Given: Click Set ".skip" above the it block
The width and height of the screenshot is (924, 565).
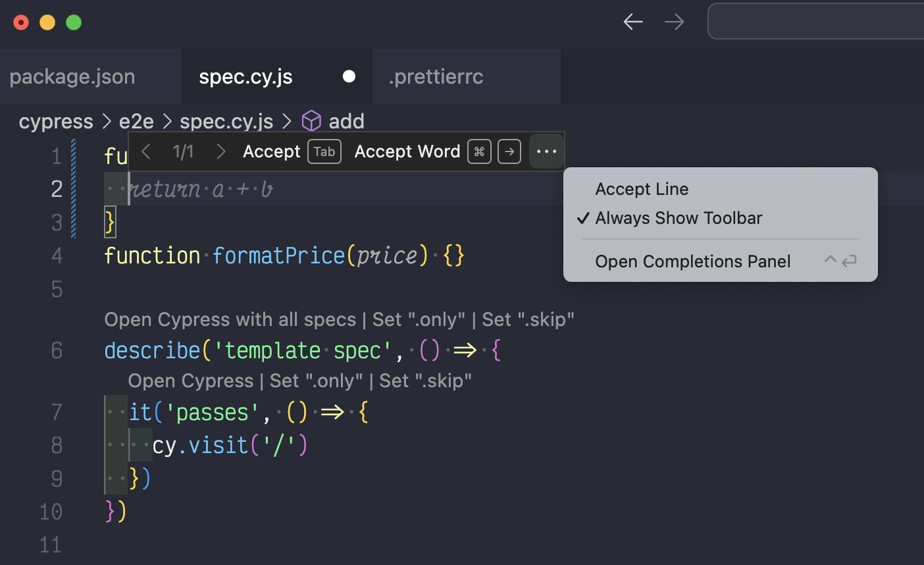Looking at the screenshot, I should (x=426, y=381).
